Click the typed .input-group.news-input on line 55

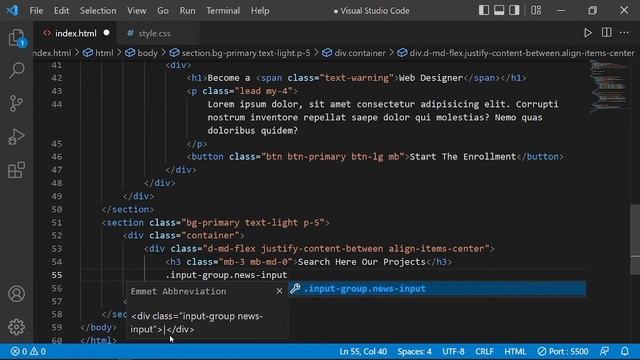click(226, 275)
